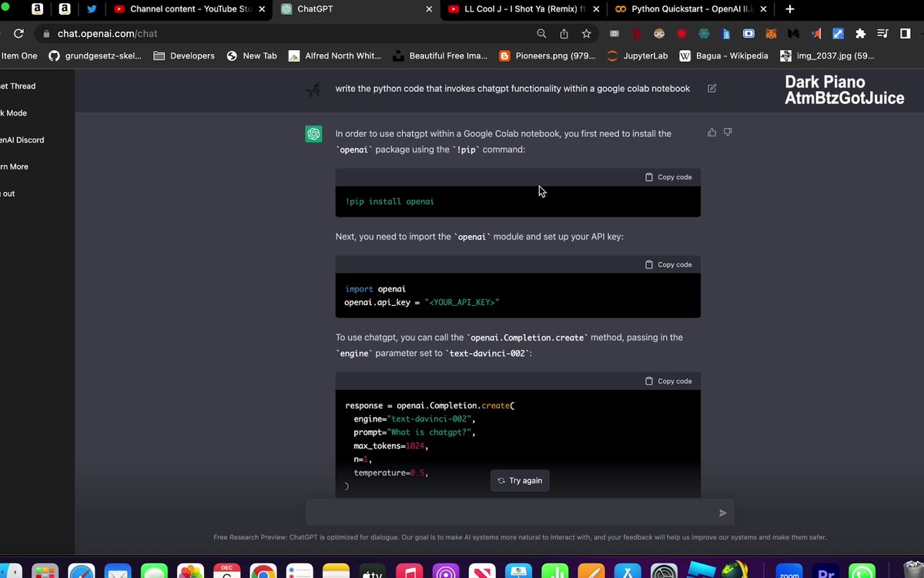
Task: Copy code for the Completion.create block
Action: coord(668,381)
